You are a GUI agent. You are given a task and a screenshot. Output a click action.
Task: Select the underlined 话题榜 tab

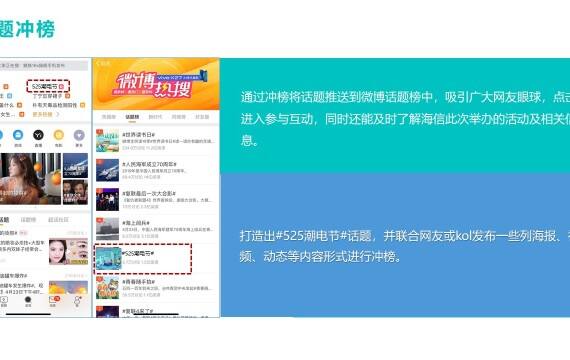pyautogui.click(x=132, y=117)
